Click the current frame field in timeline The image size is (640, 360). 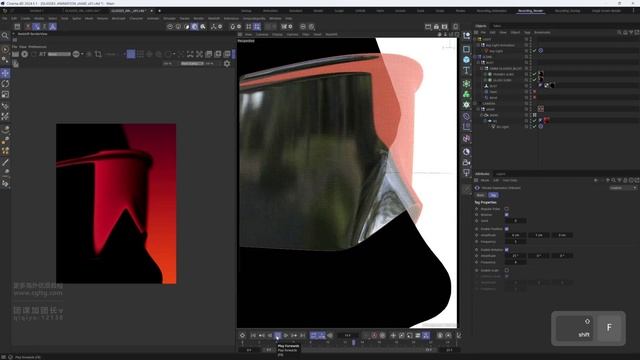(x=348, y=336)
